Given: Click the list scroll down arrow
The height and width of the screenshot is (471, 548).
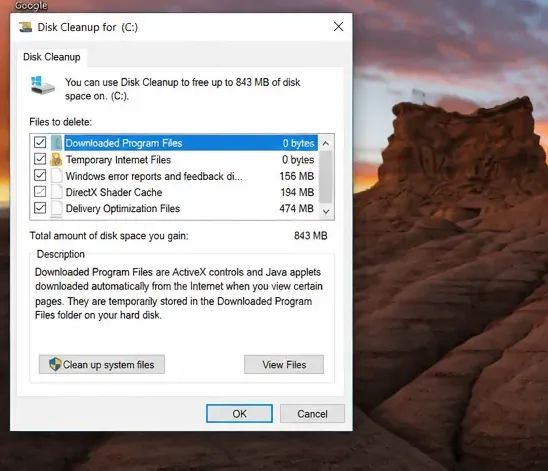Looking at the screenshot, I should pyautogui.click(x=326, y=211).
